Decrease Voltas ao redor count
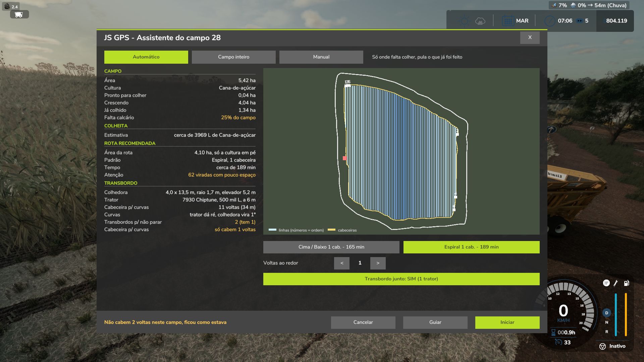The height and width of the screenshot is (362, 644). pyautogui.click(x=341, y=263)
